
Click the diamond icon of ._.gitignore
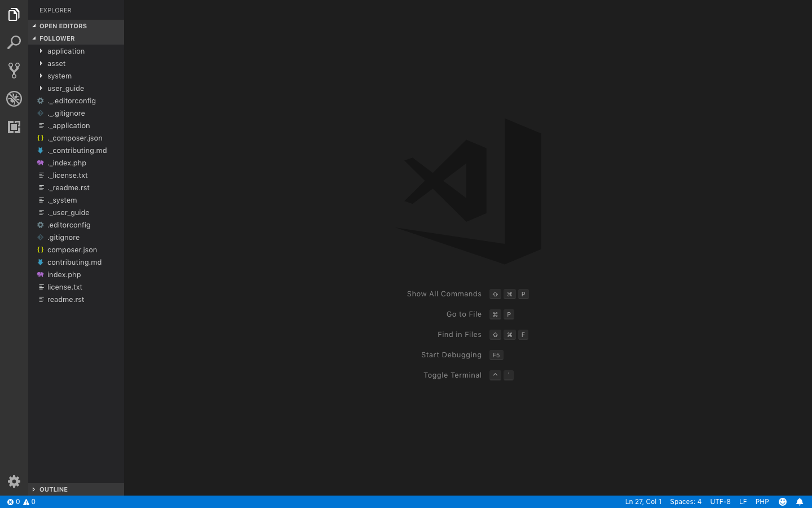click(41, 113)
